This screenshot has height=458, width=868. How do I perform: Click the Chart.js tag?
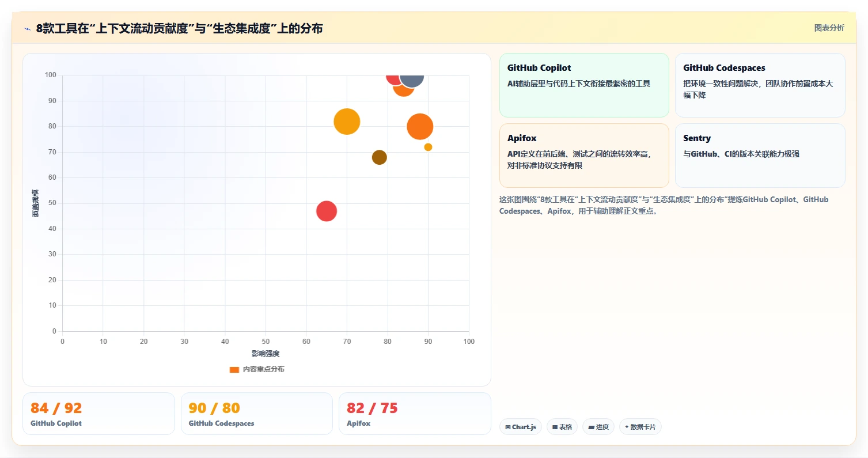tap(521, 427)
